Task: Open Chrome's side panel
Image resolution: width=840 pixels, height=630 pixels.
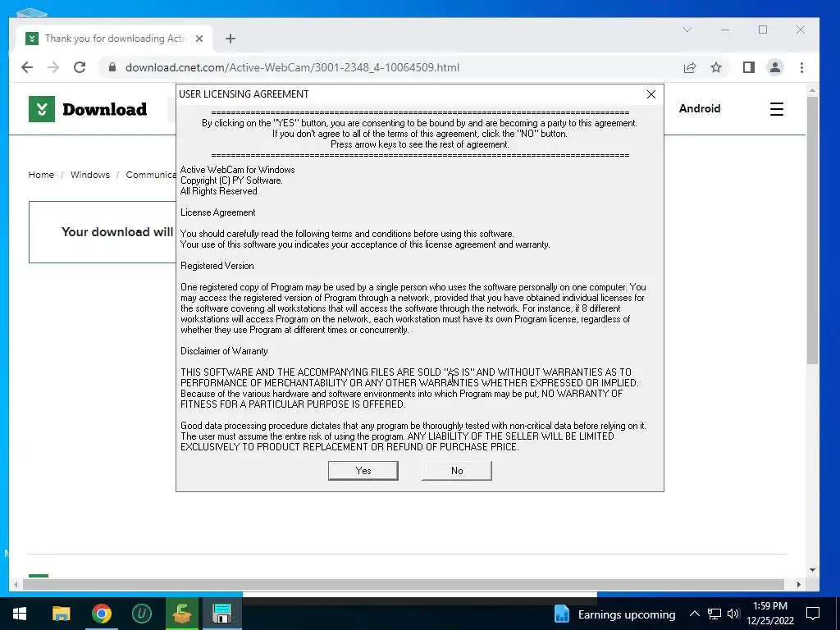Action: tap(748, 67)
